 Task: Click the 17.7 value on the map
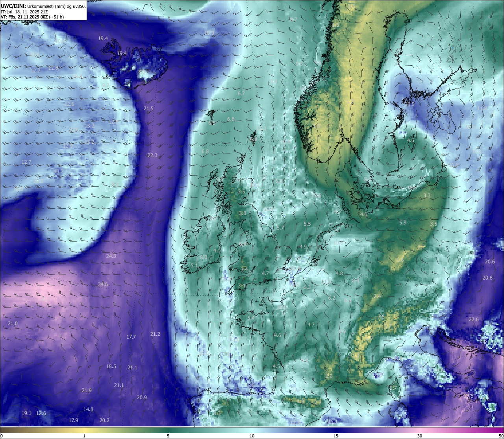(131, 337)
